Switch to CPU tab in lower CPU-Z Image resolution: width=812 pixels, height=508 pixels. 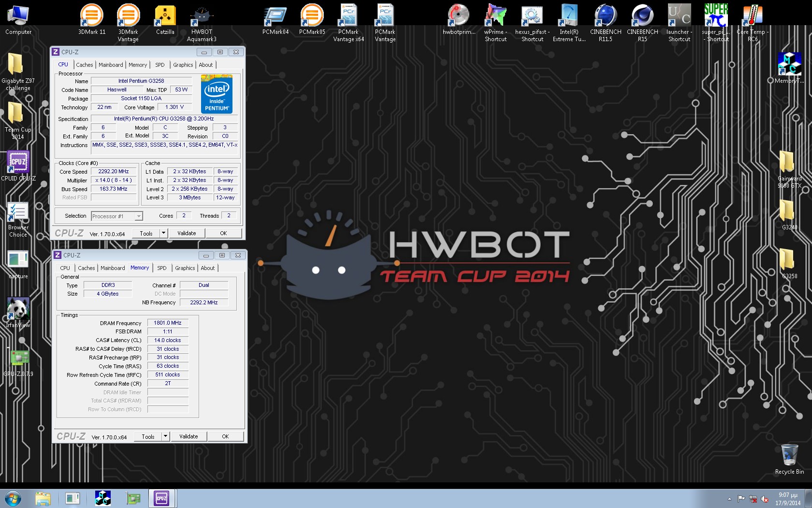[65, 268]
